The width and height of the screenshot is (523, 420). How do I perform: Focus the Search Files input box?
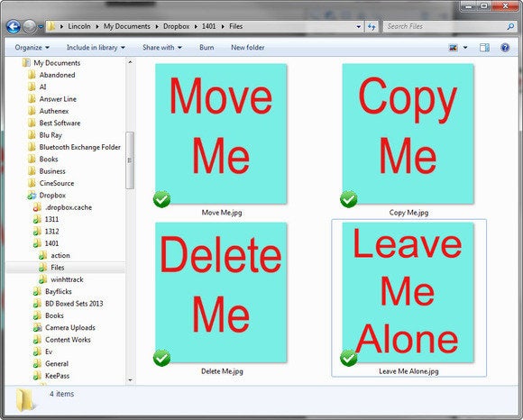click(x=450, y=26)
